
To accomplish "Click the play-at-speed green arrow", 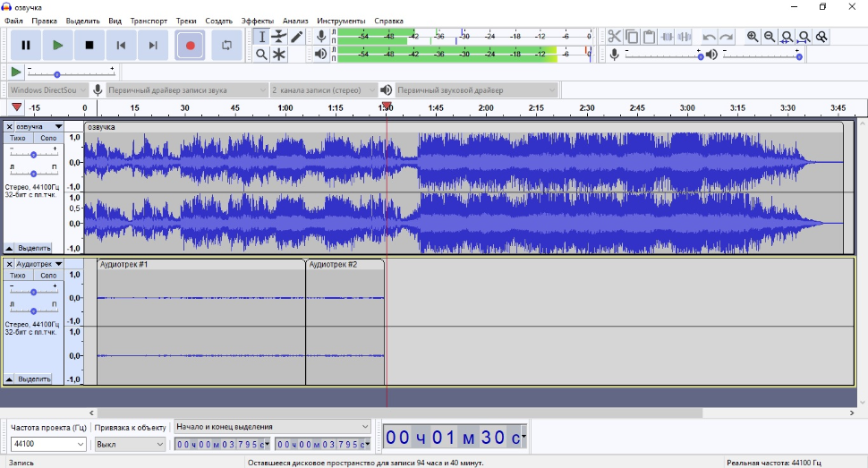I will (x=16, y=72).
